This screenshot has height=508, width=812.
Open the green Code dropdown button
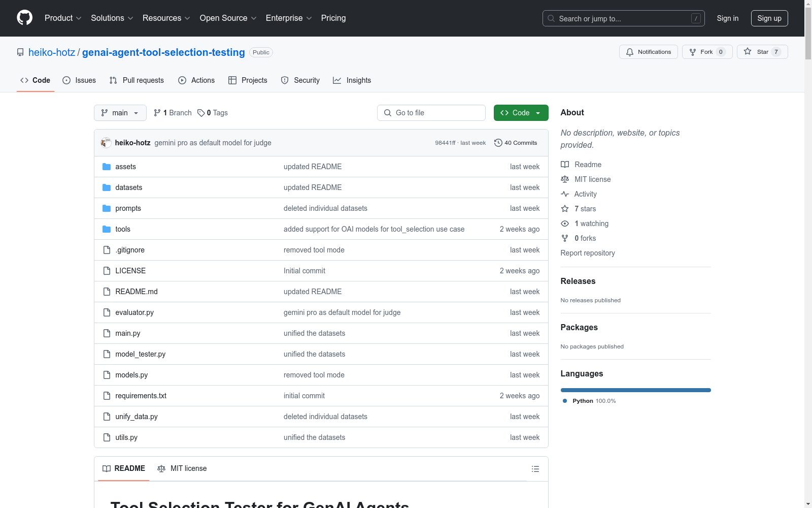click(521, 113)
